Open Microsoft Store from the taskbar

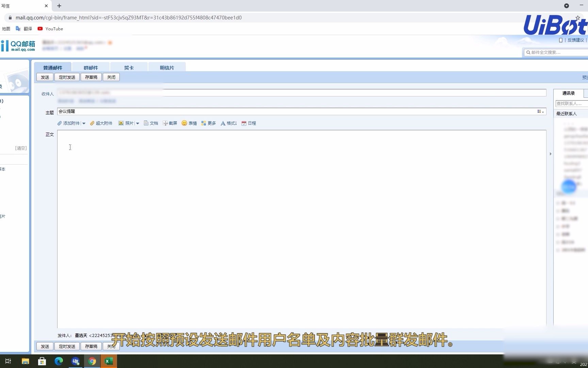(x=42, y=361)
